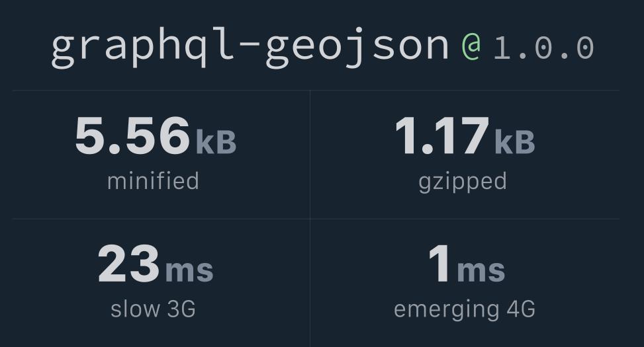The image size is (644, 347).
Task: Click the 23 download time value
Action: pyautogui.click(x=128, y=264)
